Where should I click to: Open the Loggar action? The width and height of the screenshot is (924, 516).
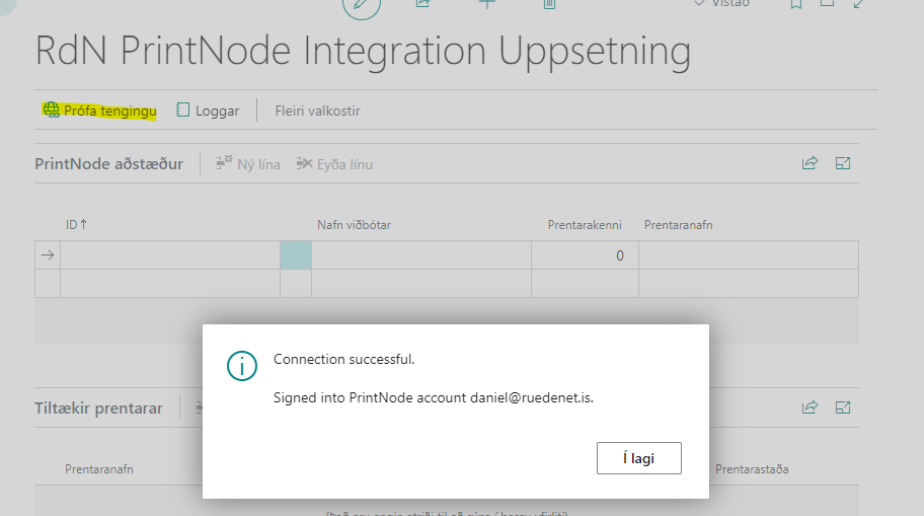pos(208,111)
